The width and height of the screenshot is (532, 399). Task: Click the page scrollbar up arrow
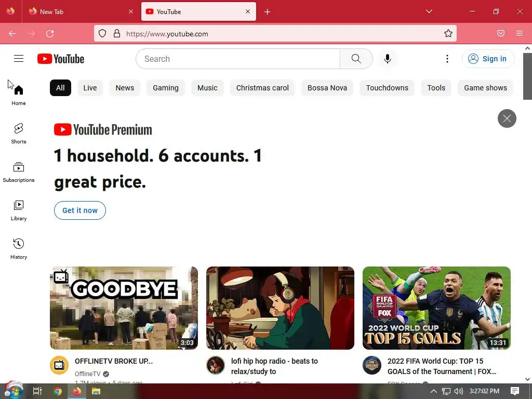click(x=528, y=48)
